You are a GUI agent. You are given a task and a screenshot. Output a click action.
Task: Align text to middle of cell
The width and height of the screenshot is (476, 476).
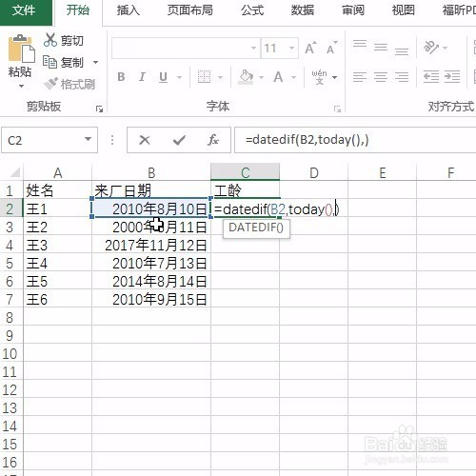[381, 48]
